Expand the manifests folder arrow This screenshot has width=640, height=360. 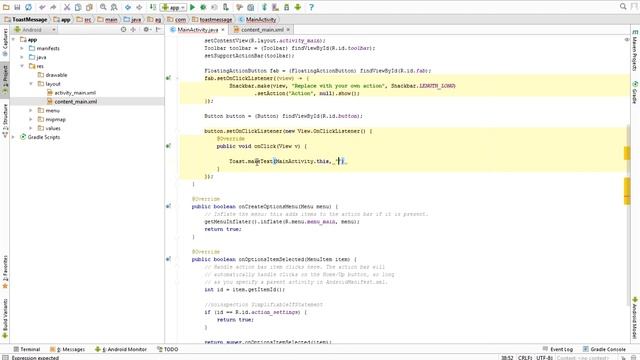click(x=22, y=48)
